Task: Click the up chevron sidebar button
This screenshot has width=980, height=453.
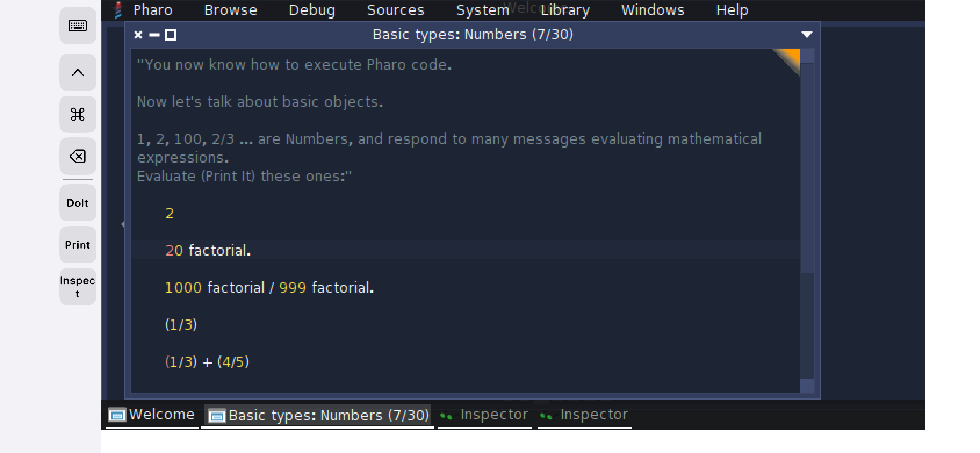Action: click(77, 73)
